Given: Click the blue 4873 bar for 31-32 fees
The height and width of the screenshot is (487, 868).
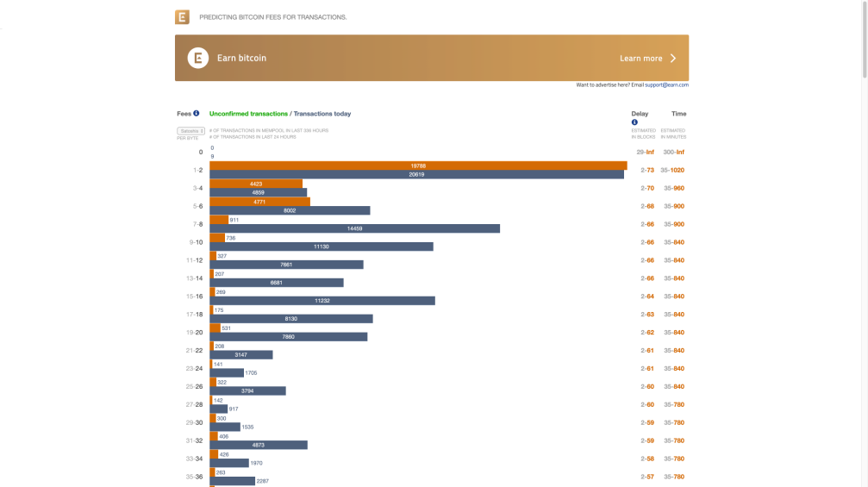Looking at the screenshot, I should pyautogui.click(x=259, y=445).
